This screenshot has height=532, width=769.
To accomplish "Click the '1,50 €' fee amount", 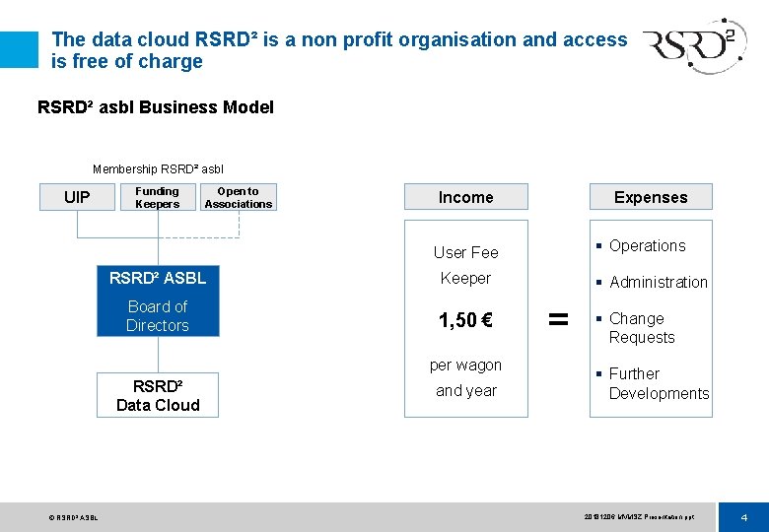I will [x=465, y=320].
